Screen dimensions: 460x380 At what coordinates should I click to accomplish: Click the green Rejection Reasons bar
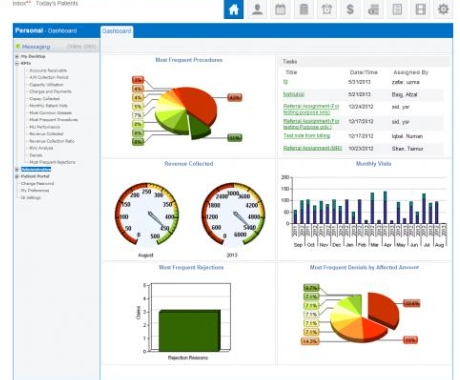pos(189,331)
